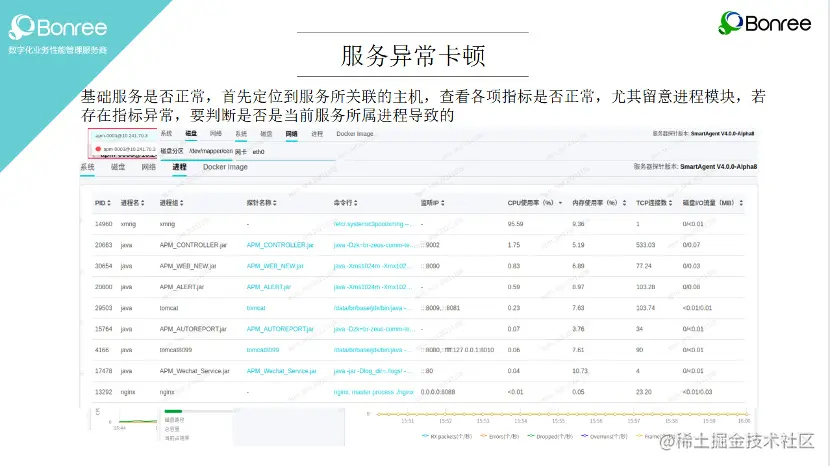Viewport: 830px width, 466px height.
Task: Toggle sort arrows on 进程组 column header
Action: click(x=182, y=203)
